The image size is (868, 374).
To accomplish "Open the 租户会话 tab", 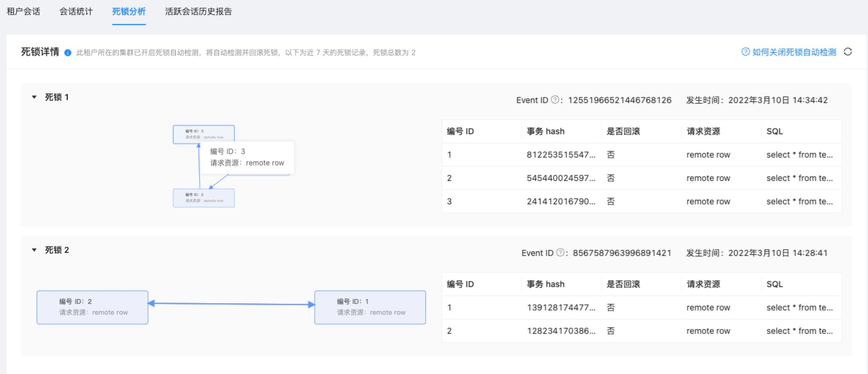I will click(x=23, y=11).
